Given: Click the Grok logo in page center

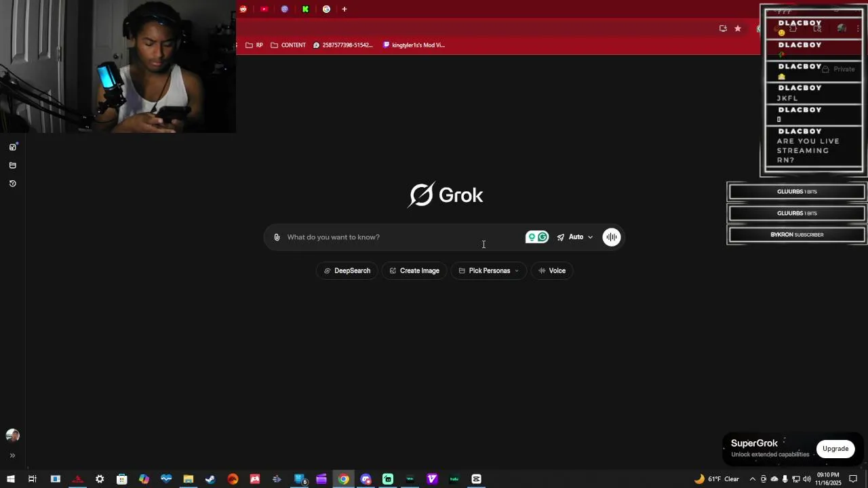Looking at the screenshot, I should (x=446, y=195).
